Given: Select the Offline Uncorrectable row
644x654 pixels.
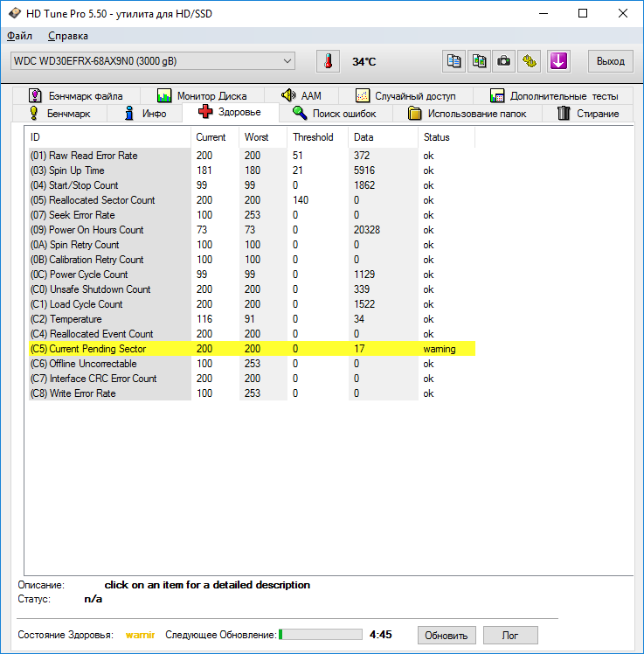Looking at the screenshot, I should (252, 364).
